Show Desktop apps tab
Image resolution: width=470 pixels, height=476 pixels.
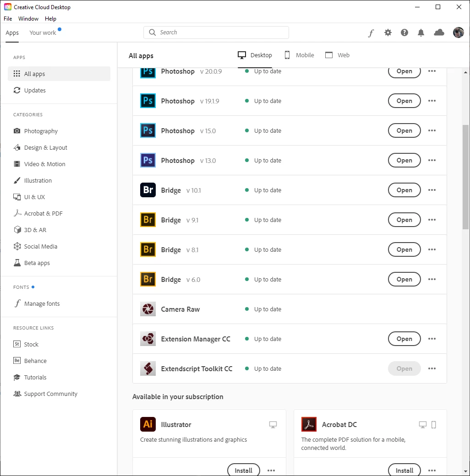point(255,55)
